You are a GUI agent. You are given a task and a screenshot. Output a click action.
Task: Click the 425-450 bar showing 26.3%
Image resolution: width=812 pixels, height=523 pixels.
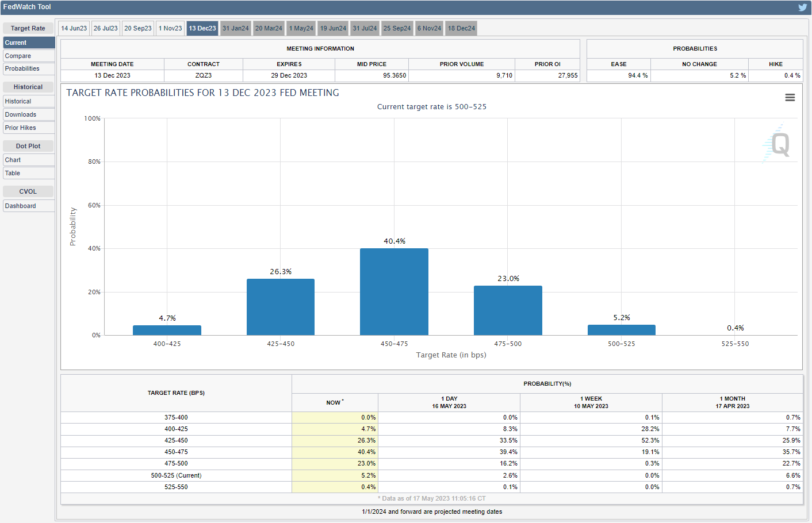pyautogui.click(x=281, y=307)
